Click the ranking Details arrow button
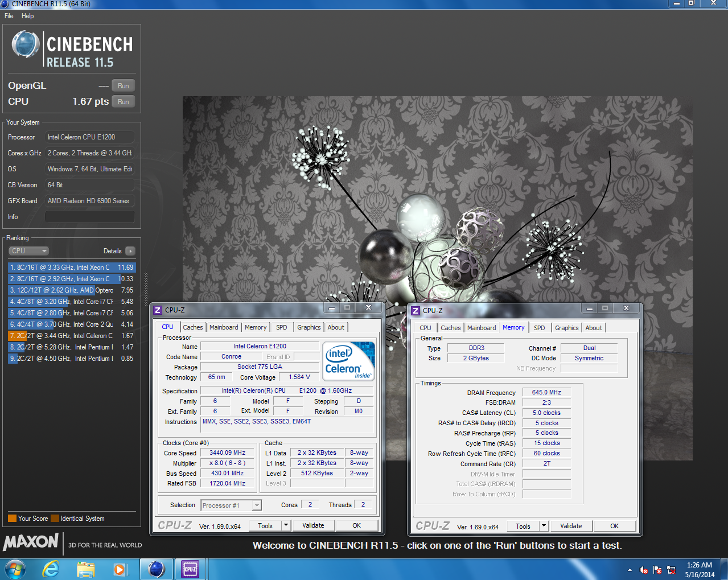 [x=130, y=251]
